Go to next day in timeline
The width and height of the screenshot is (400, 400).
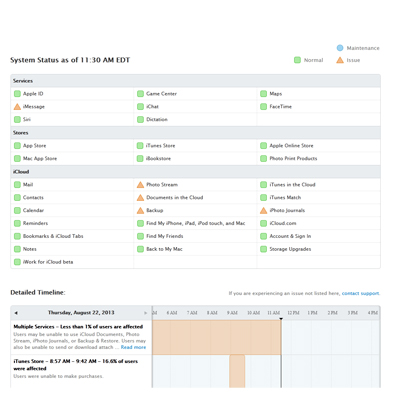pos(145,313)
